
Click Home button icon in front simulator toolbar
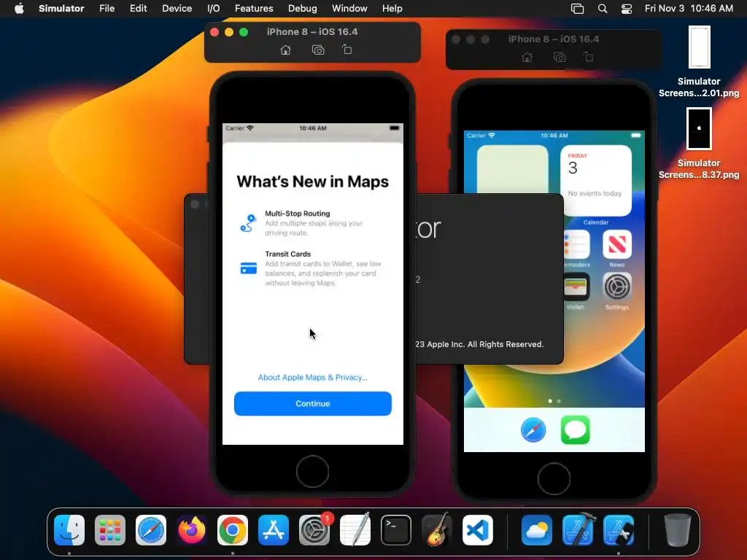pos(285,50)
